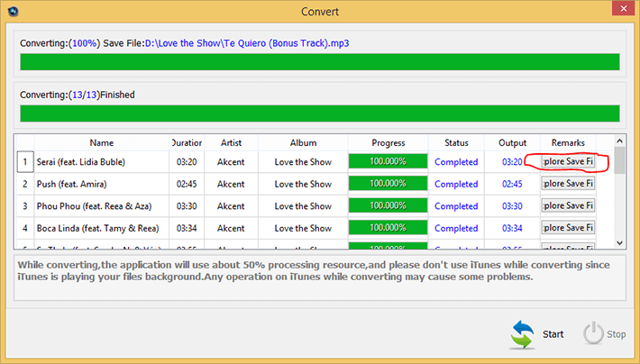Click Love the Show album in Push row
This screenshot has width=640, height=364.
point(303,184)
